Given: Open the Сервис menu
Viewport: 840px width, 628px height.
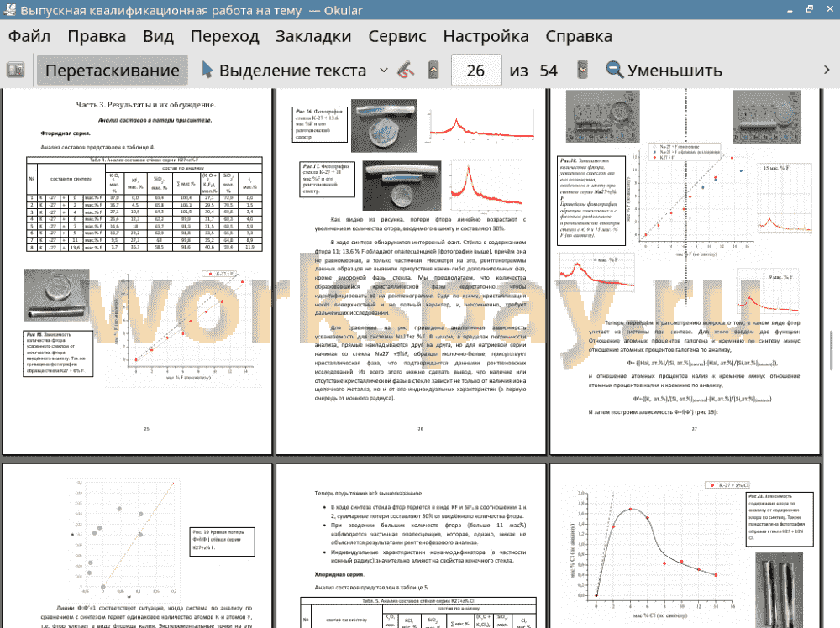Looking at the screenshot, I should (x=397, y=36).
